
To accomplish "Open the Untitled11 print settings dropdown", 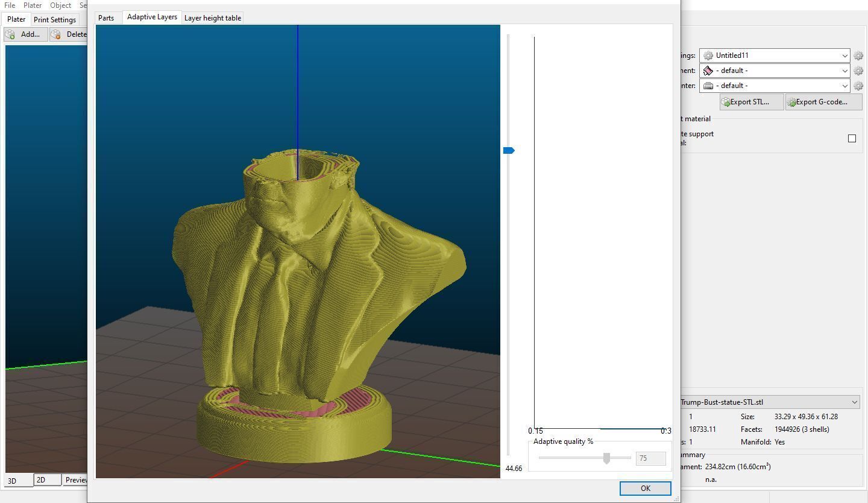I will 775,55.
